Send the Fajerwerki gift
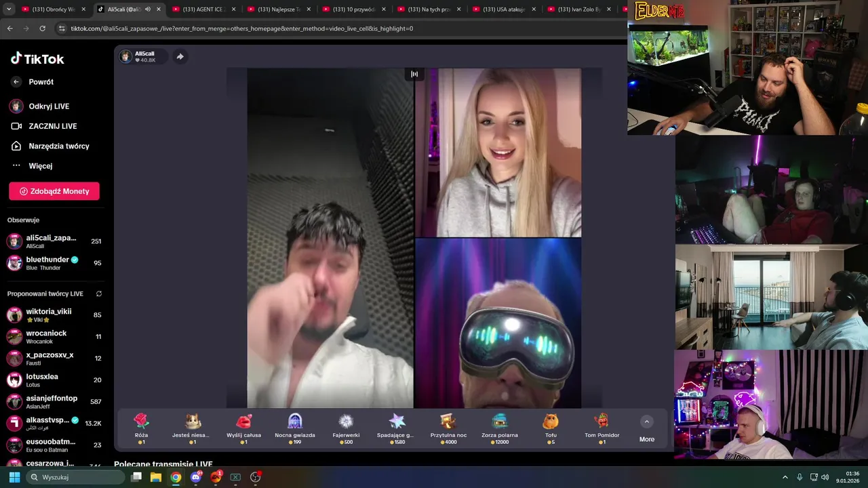 click(x=346, y=428)
